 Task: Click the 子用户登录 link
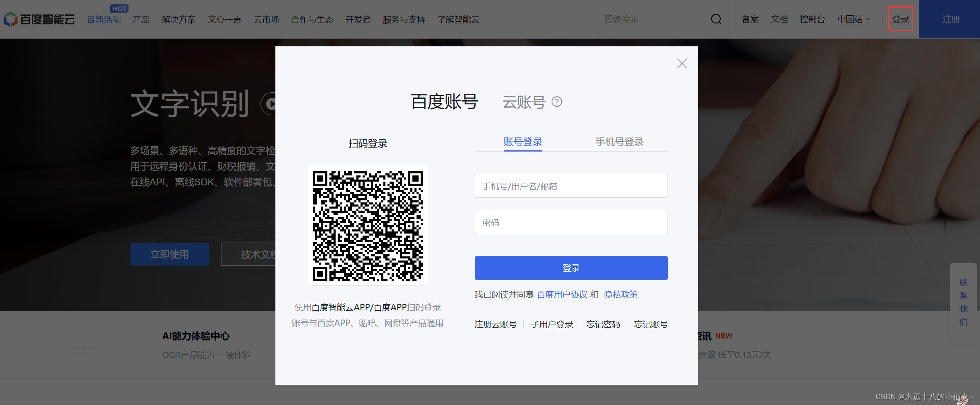(x=552, y=324)
